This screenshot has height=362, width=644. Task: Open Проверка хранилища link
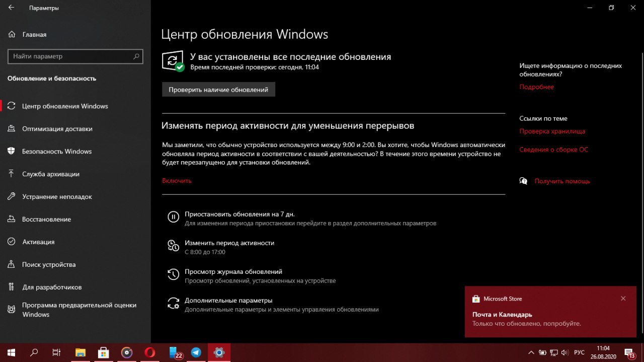(552, 131)
